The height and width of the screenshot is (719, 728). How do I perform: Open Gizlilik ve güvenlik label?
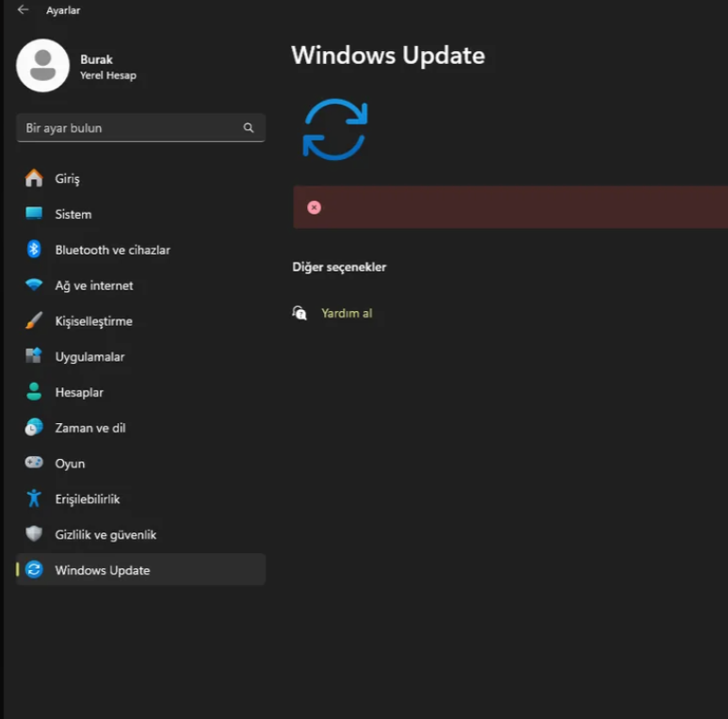point(105,534)
